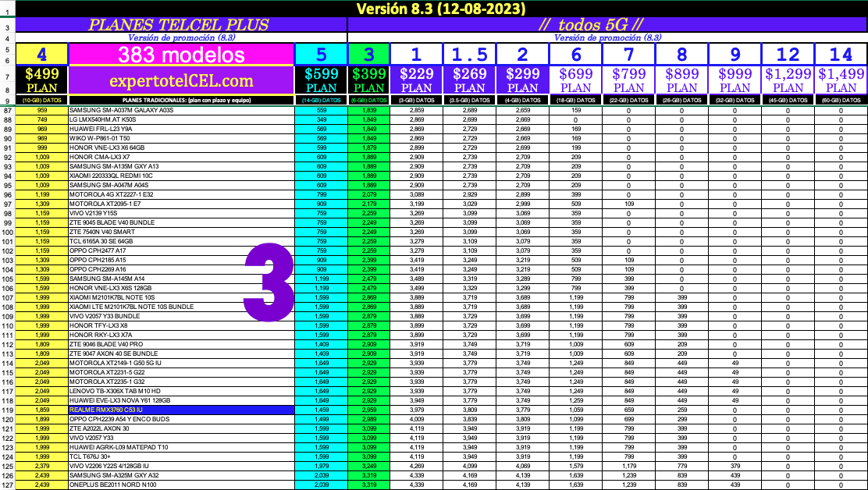The height and width of the screenshot is (490, 868).
Task: Select the $229 PLAN header cell
Action: click(416, 80)
